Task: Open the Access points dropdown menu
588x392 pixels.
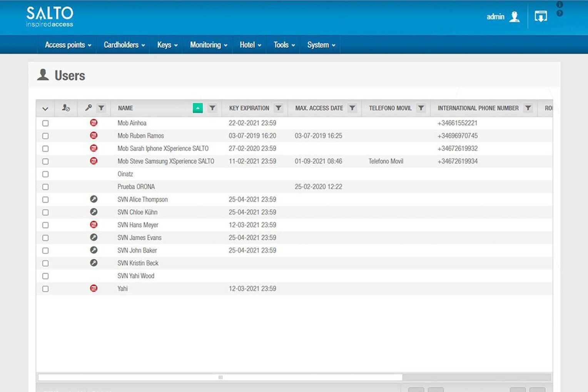Action: pos(68,45)
